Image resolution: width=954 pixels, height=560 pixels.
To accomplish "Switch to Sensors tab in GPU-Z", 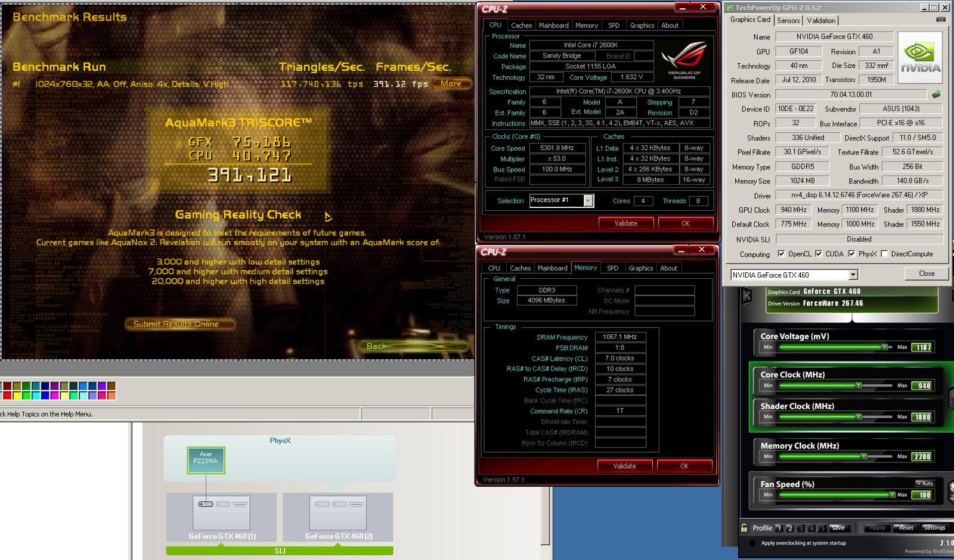I will point(788,20).
